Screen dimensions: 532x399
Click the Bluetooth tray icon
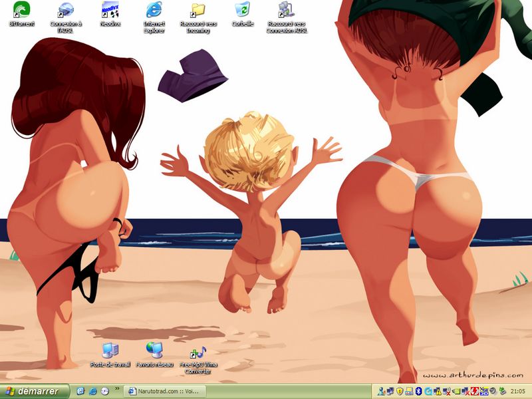pyautogui.click(x=419, y=392)
